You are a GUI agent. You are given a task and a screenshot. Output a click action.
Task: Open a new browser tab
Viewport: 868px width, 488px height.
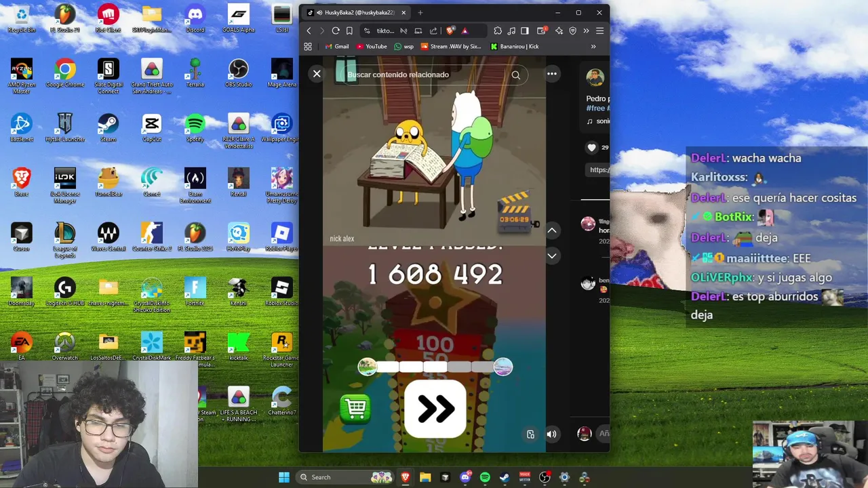point(420,12)
